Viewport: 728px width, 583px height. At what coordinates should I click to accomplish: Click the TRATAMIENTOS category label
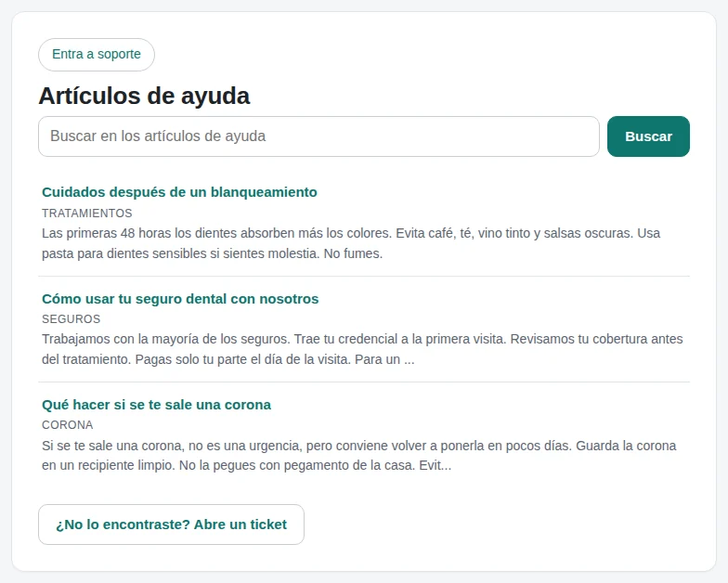[x=87, y=214]
